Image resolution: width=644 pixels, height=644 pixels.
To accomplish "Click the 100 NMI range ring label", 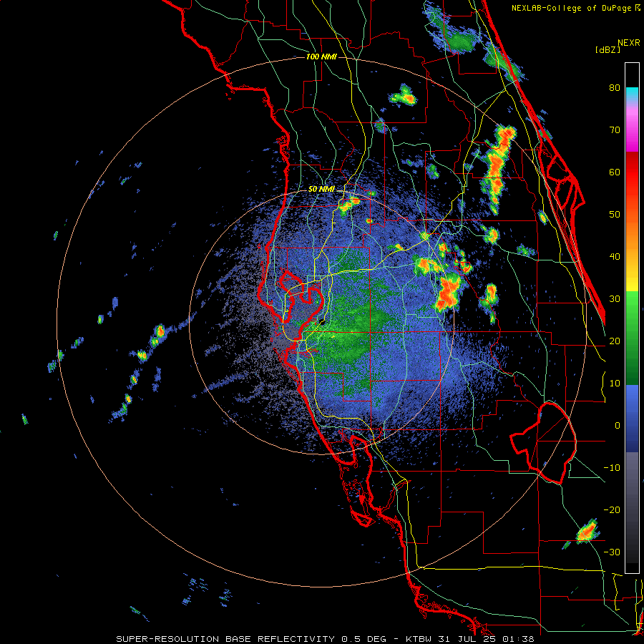I will [x=321, y=57].
